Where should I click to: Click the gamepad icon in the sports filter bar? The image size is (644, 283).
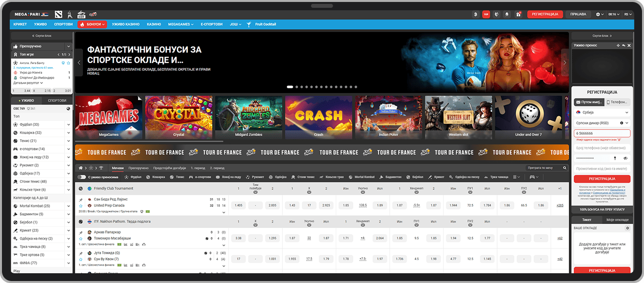(532, 177)
